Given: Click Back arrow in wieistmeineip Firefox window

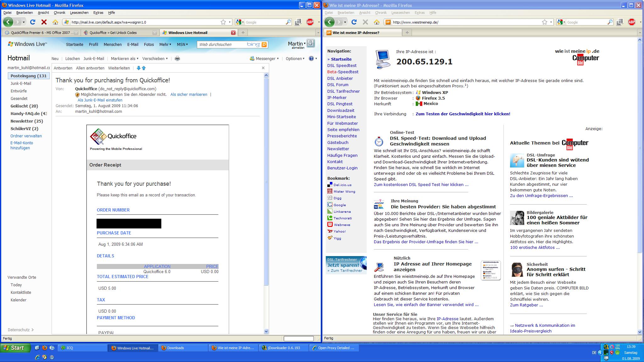Looking at the screenshot, I should (330, 22).
